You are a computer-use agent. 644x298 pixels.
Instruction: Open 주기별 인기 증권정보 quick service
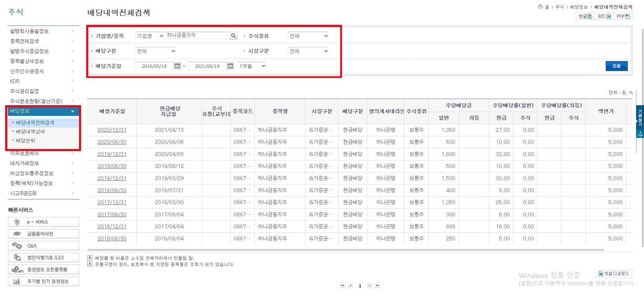[43, 281]
